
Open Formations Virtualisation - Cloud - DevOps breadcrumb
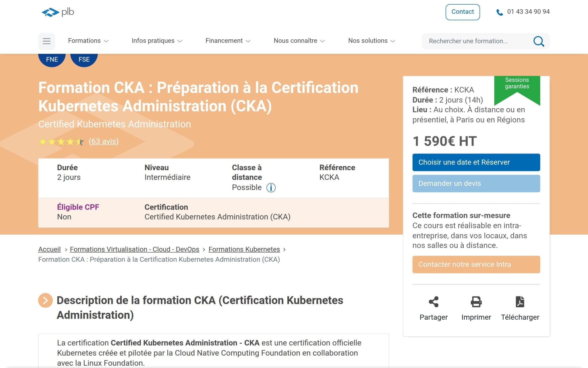point(135,249)
